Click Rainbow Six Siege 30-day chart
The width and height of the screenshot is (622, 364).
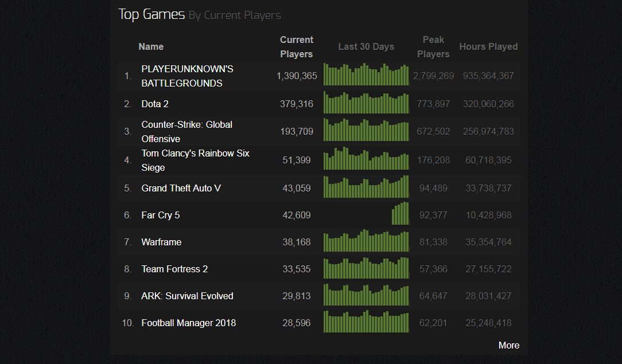366,158
